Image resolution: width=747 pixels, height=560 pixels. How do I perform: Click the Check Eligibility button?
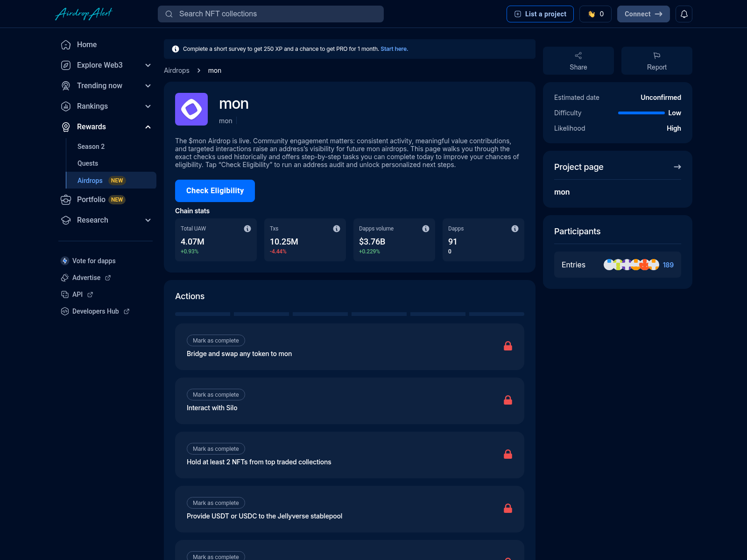point(215,190)
